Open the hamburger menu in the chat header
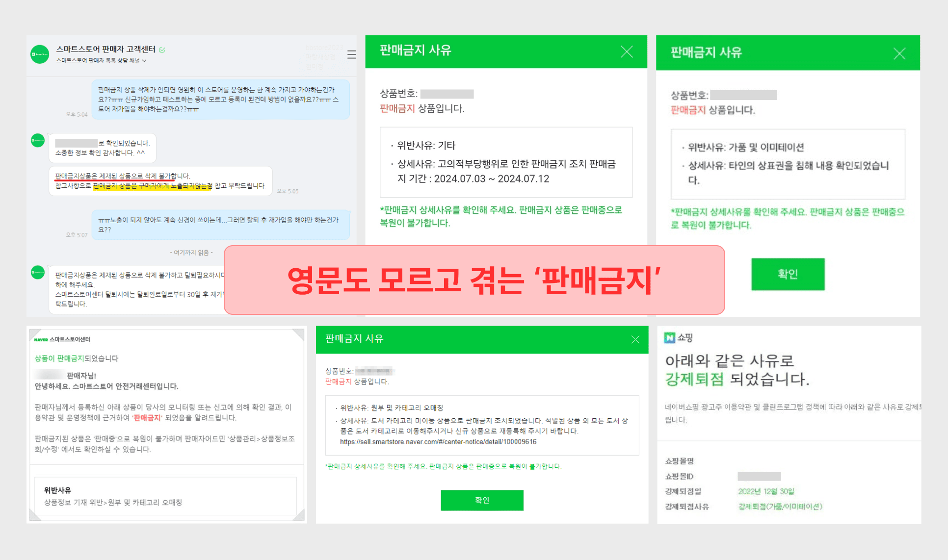The width and height of the screenshot is (948, 560). [x=351, y=54]
